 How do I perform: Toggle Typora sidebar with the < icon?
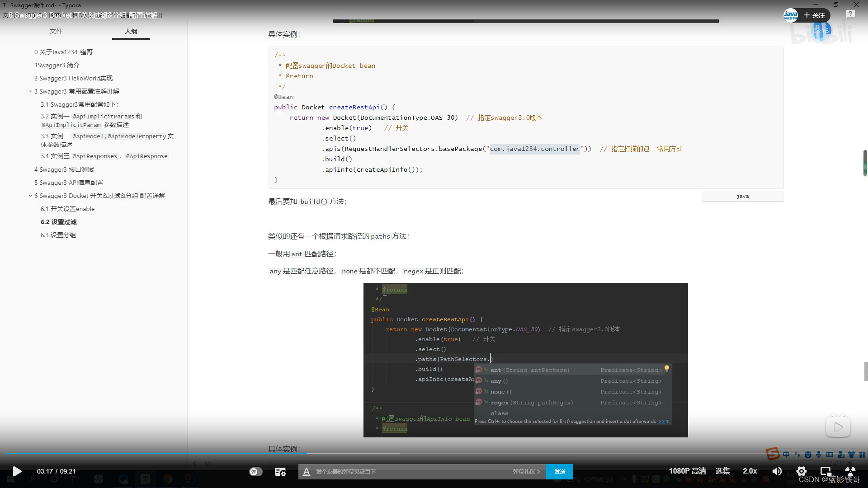click(x=194, y=463)
